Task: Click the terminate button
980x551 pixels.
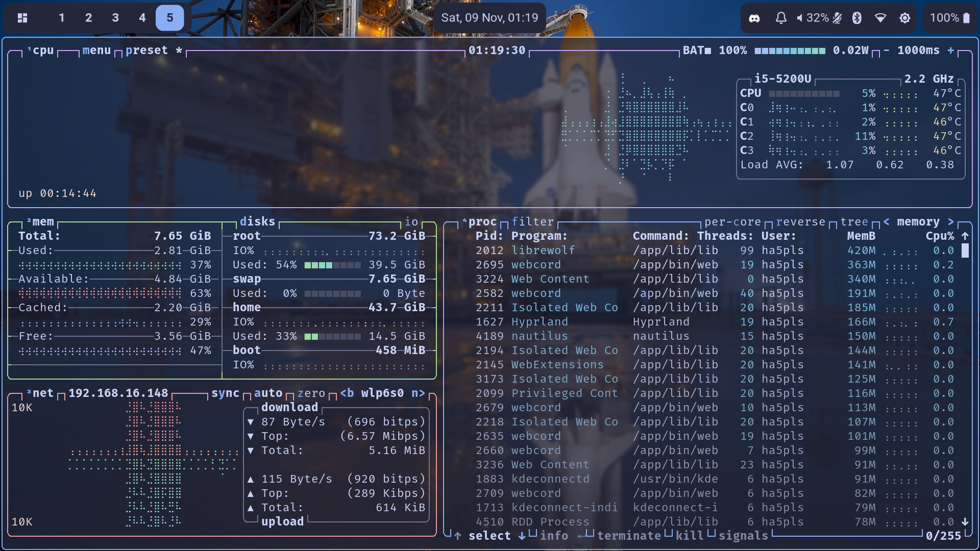Action: click(x=629, y=536)
